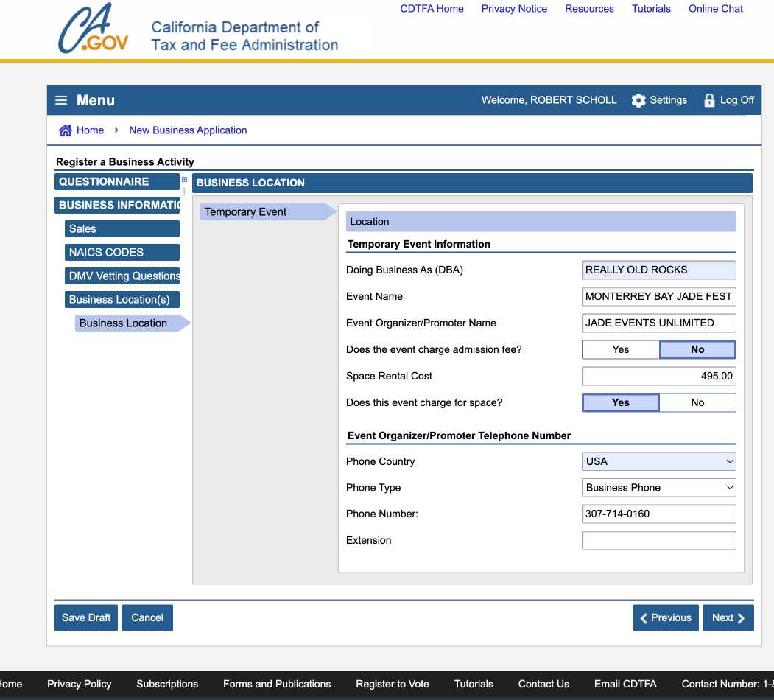The height and width of the screenshot is (700, 774).
Task: Click the hamburger Menu icon
Action: 61,100
